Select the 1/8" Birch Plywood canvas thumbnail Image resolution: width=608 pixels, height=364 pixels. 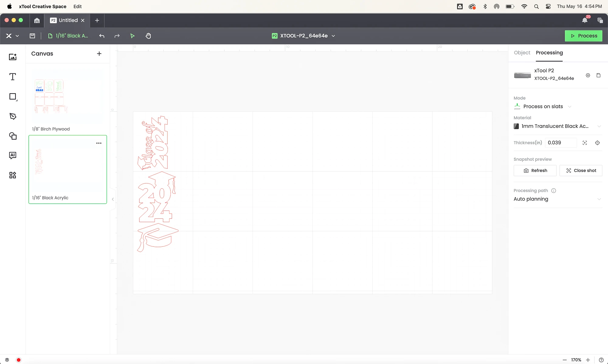point(67,100)
